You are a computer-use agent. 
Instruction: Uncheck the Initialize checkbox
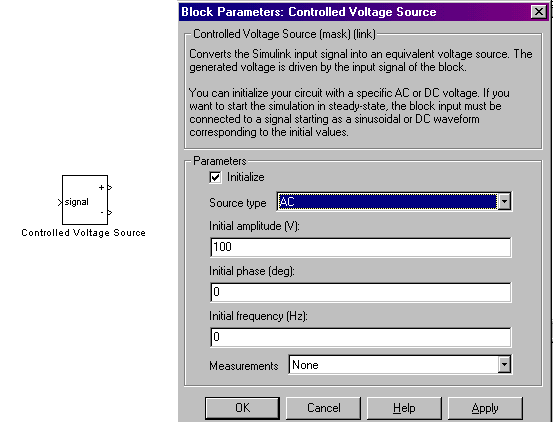click(215, 177)
